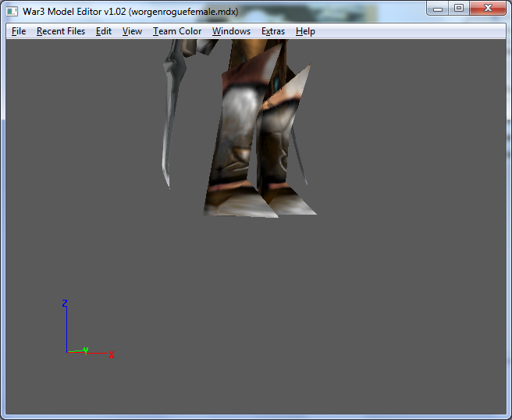Open the Recent Files menu

coord(61,31)
